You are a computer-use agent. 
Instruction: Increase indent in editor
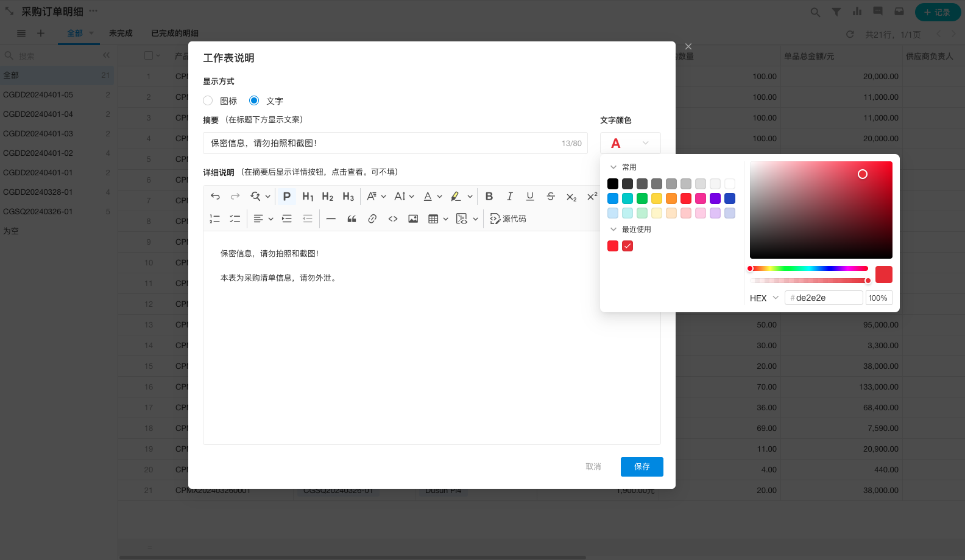pyautogui.click(x=287, y=219)
